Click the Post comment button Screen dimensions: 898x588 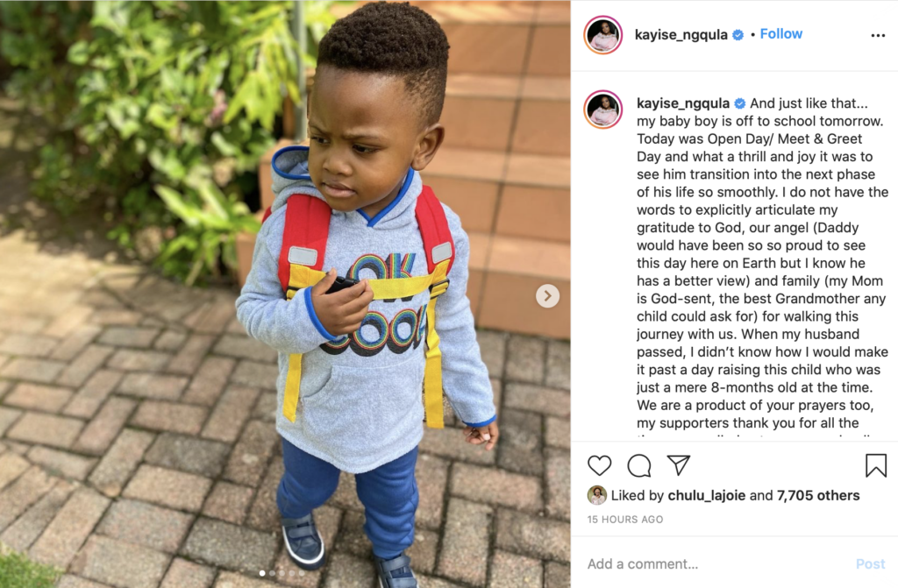point(871,564)
